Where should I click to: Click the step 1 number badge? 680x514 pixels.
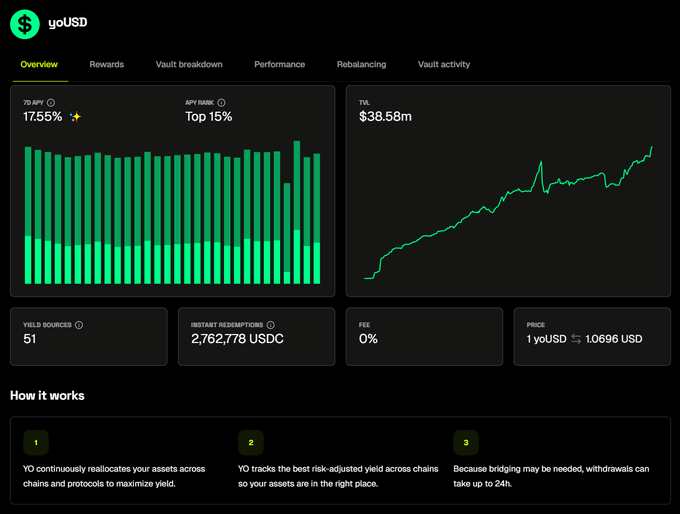pyautogui.click(x=35, y=441)
